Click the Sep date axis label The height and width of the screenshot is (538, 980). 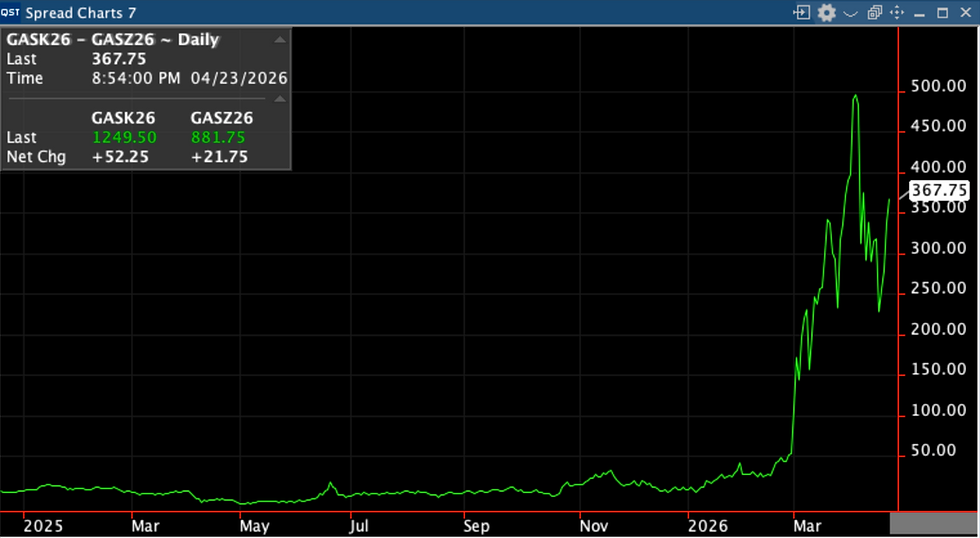coord(476,526)
